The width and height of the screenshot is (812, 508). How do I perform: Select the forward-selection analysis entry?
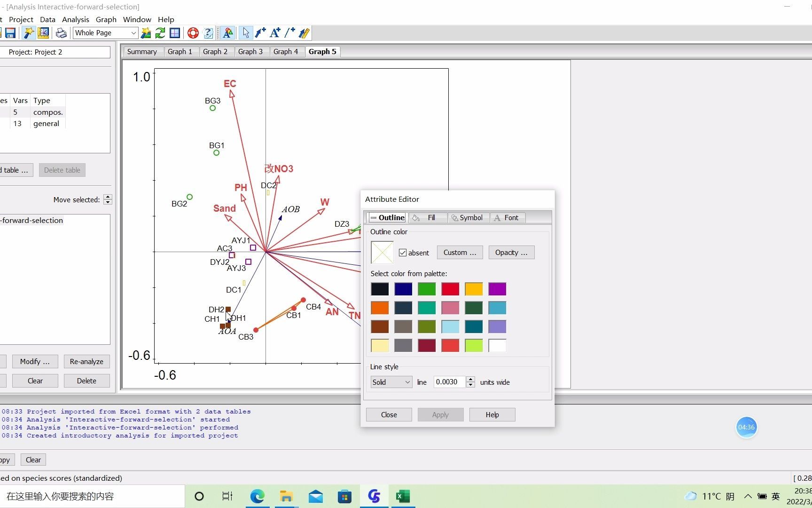point(32,220)
